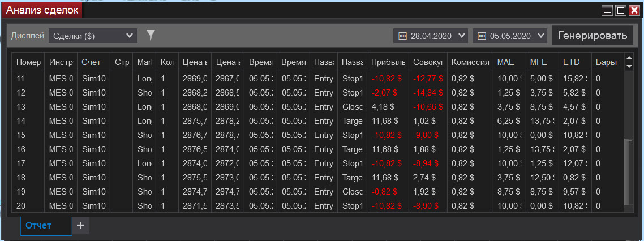Sort by the Инстр column header
Viewport: 644px width, 241px height.
pos(61,62)
